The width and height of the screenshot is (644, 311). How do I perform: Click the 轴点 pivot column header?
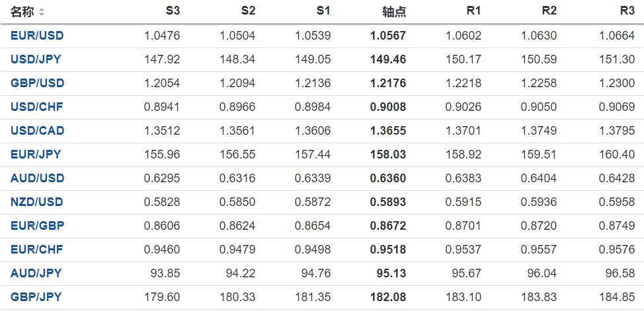click(394, 12)
